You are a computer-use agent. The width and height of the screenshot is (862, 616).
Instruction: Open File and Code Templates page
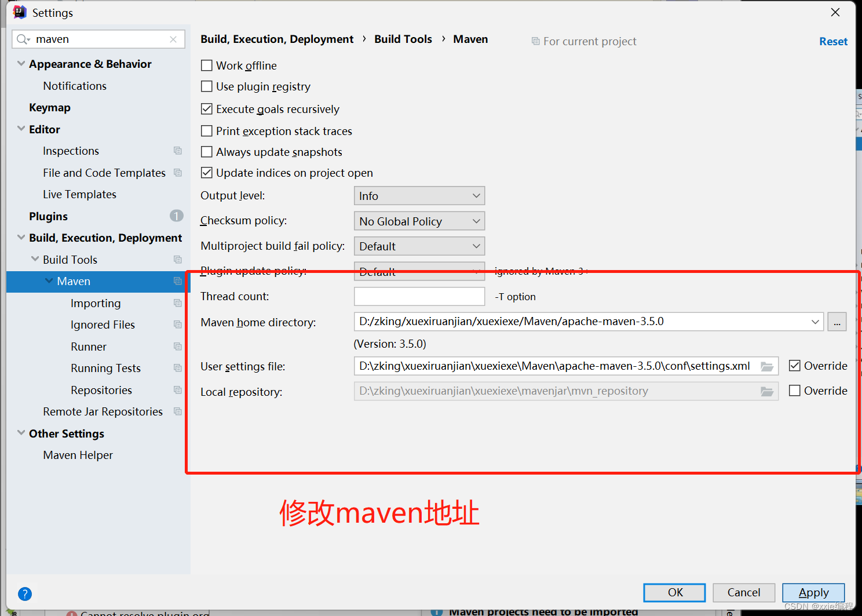(x=104, y=173)
